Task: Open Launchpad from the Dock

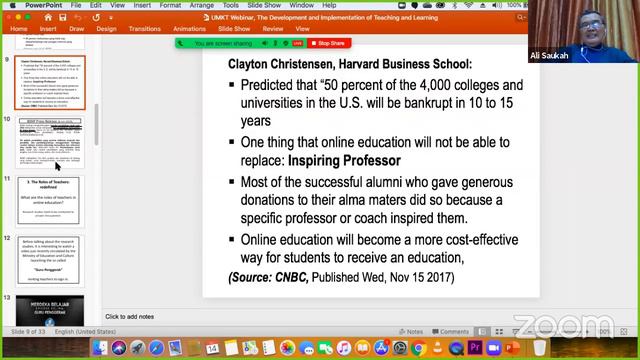Action: point(138,348)
